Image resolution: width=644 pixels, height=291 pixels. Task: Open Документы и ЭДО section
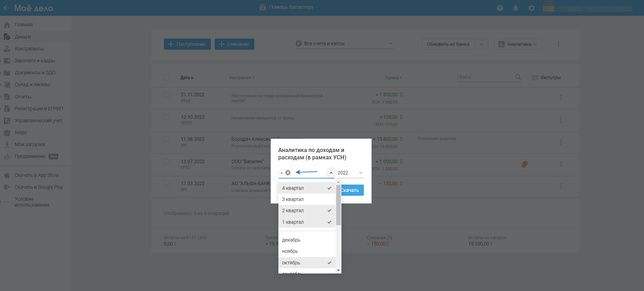click(36, 72)
